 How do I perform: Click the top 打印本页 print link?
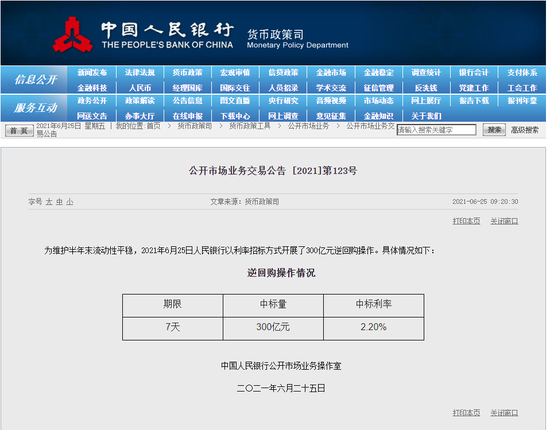coord(466,221)
